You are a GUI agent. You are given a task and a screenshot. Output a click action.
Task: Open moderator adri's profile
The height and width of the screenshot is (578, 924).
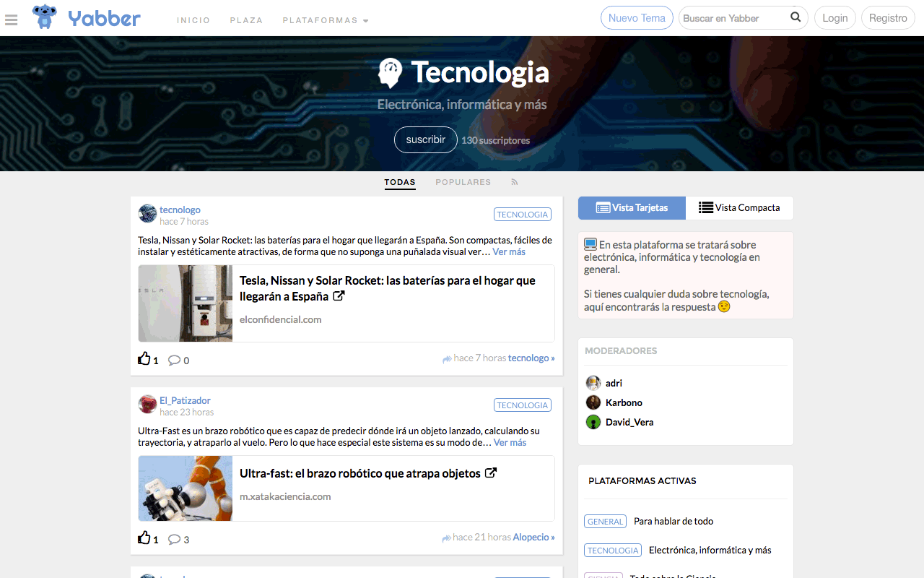point(614,383)
